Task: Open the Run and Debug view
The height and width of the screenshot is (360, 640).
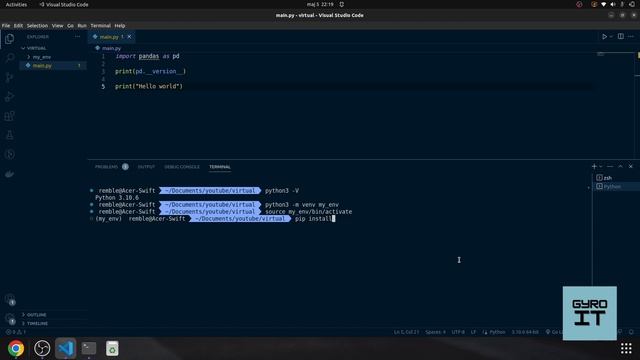Action: tap(9, 97)
